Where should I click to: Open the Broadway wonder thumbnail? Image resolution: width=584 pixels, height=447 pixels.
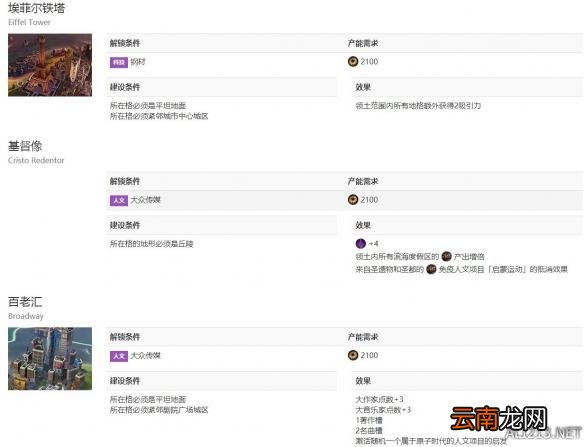[x=50, y=358]
